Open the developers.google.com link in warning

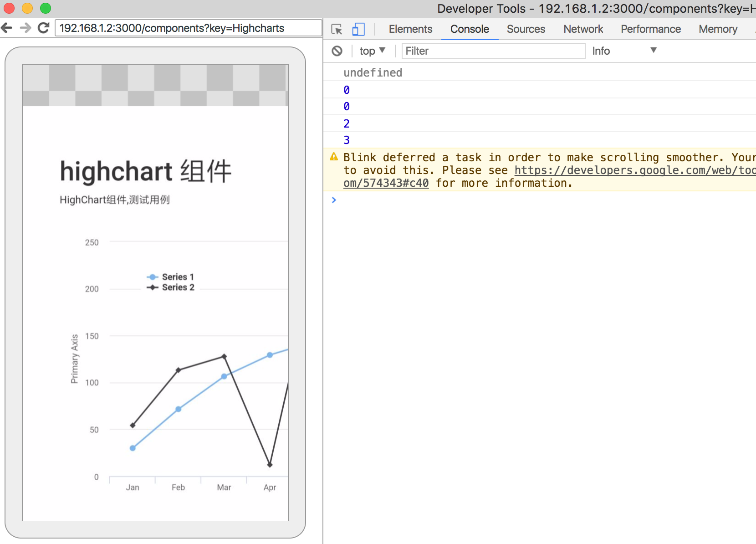click(635, 170)
